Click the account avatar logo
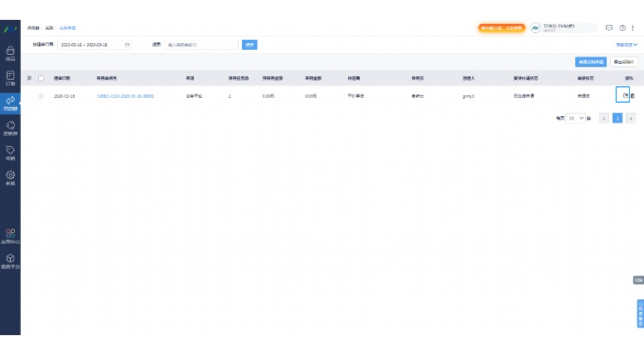Screen dimensions: 644x355 (535, 28)
